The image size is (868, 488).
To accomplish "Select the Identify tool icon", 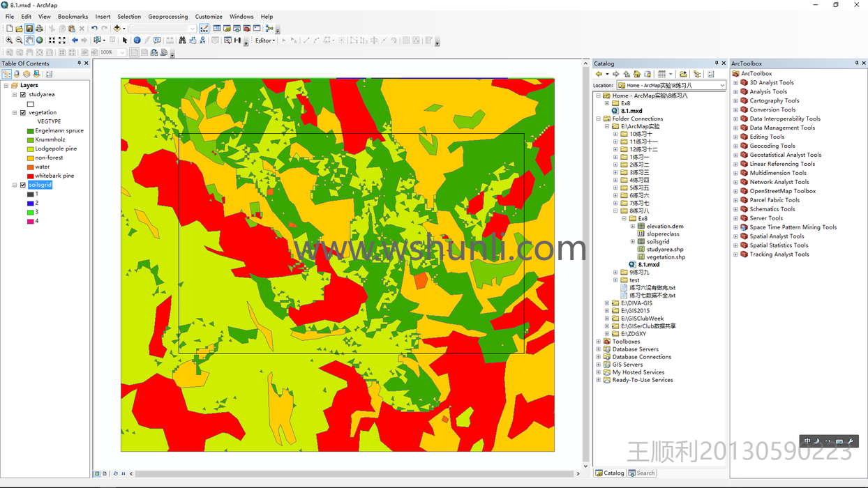I will 137,40.
